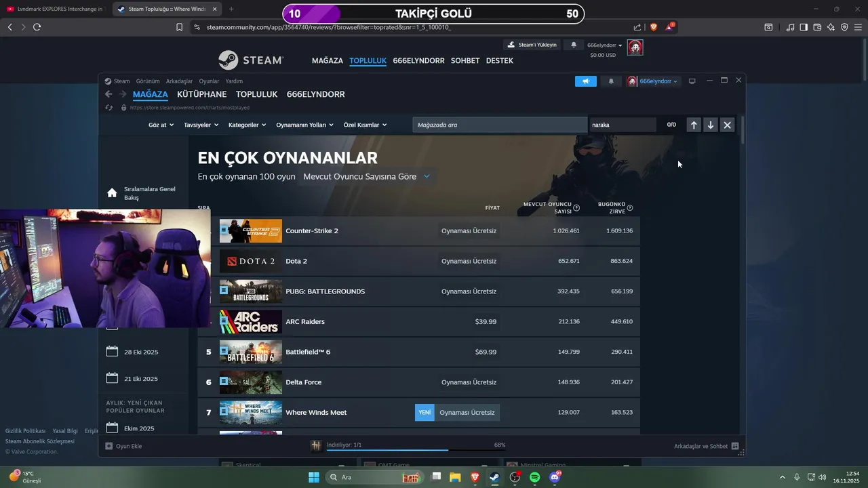Image resolution: width=868 pixels, height=488 pixels.
Task: Open the Göz at dropdown
Action: tap(161, 125)
